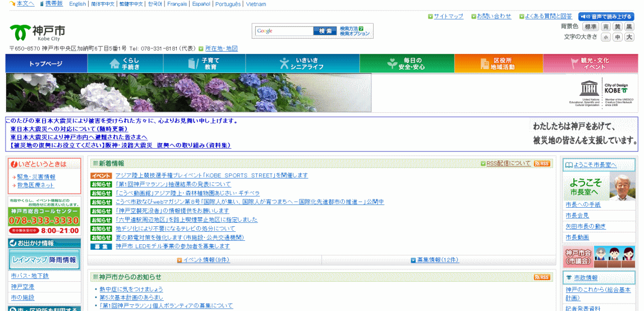Open the 東日本大震災への対応について link
Image resolution: width=644 pixels, height=311 pixels.
[x=68, y=129]
